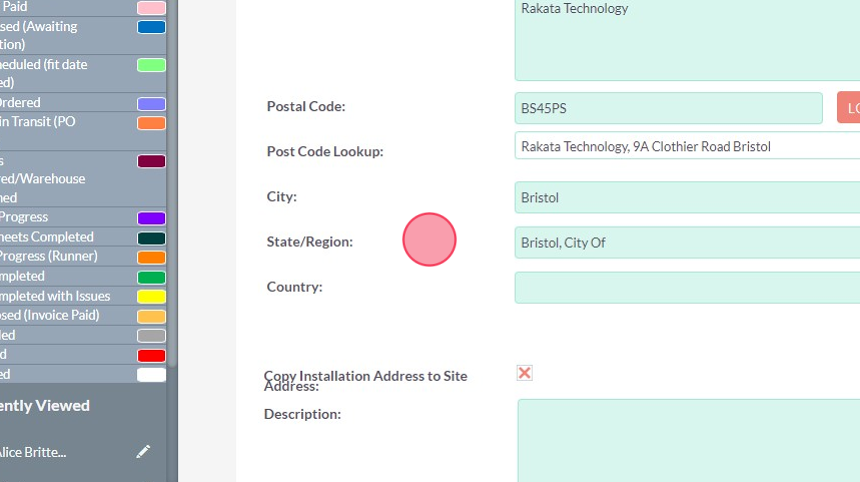
Task: Click the empty Country field
Action: tap(688, 287)
